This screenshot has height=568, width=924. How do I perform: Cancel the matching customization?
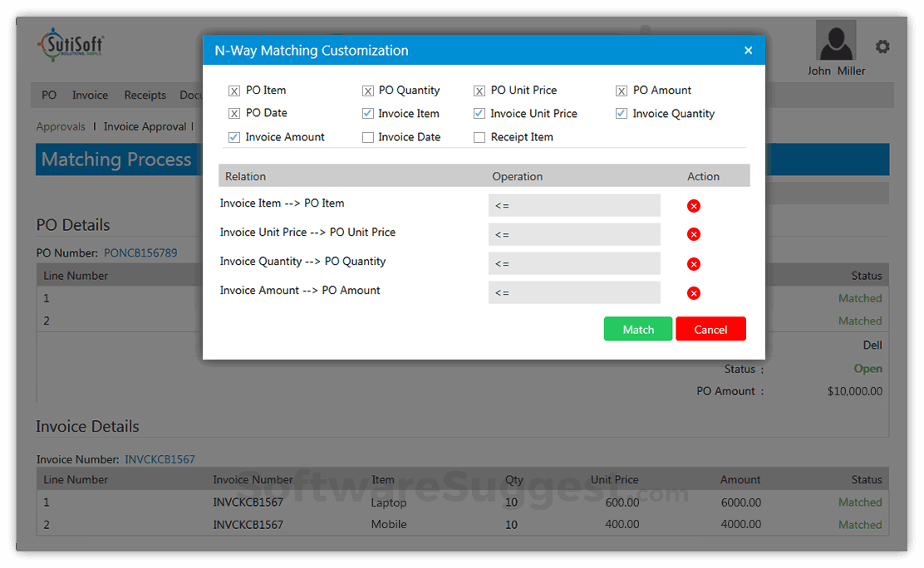[x=710, y=329]
